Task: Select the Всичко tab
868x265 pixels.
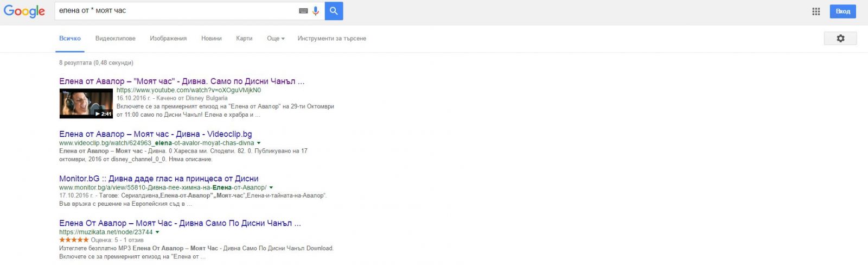Action: click(70, 39)
